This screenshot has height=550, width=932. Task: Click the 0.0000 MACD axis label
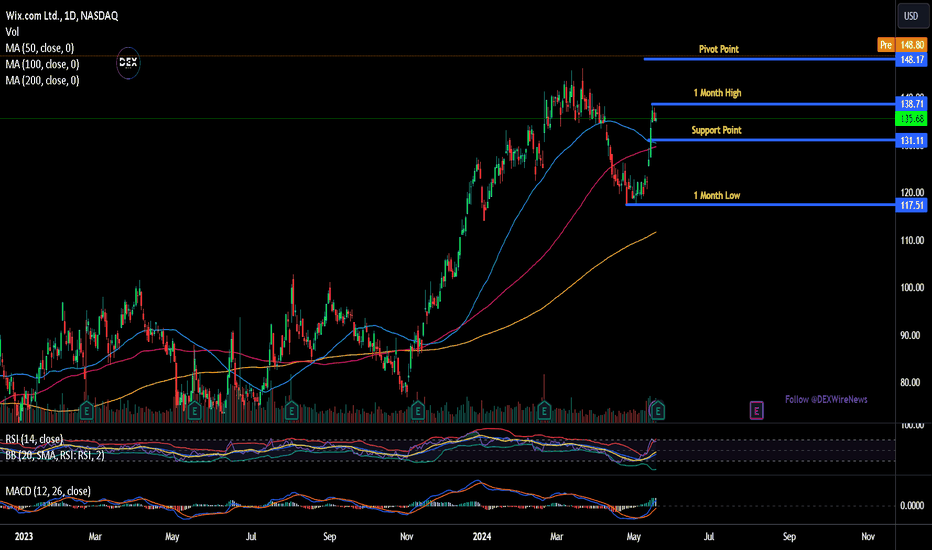912,505
